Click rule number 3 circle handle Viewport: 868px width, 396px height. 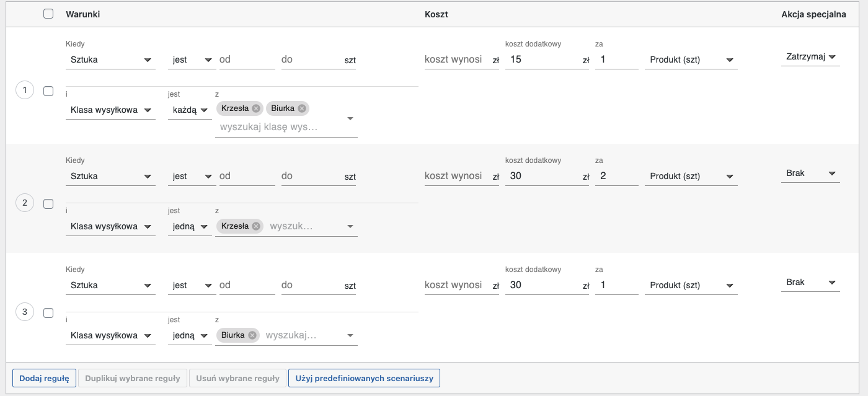click(25, 312)
